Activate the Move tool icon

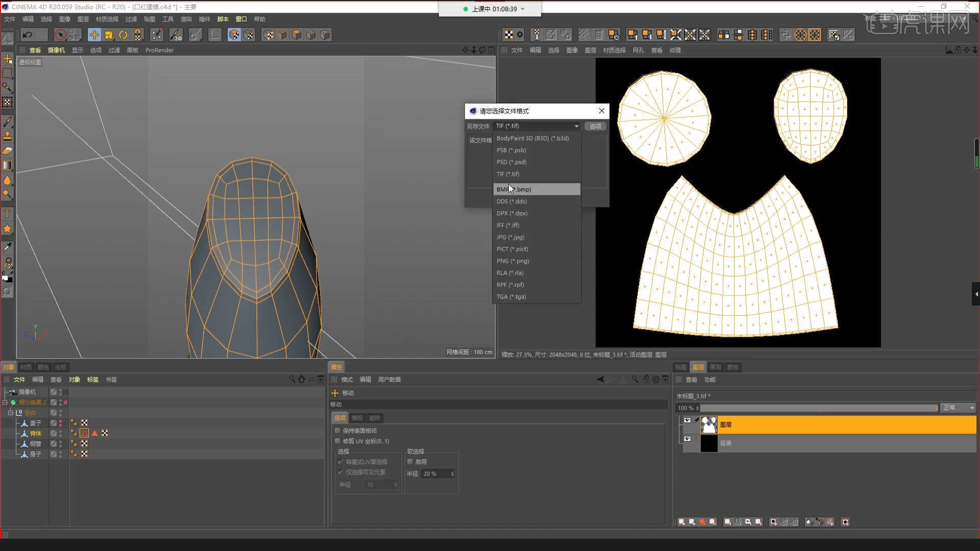tap(94, 35)
